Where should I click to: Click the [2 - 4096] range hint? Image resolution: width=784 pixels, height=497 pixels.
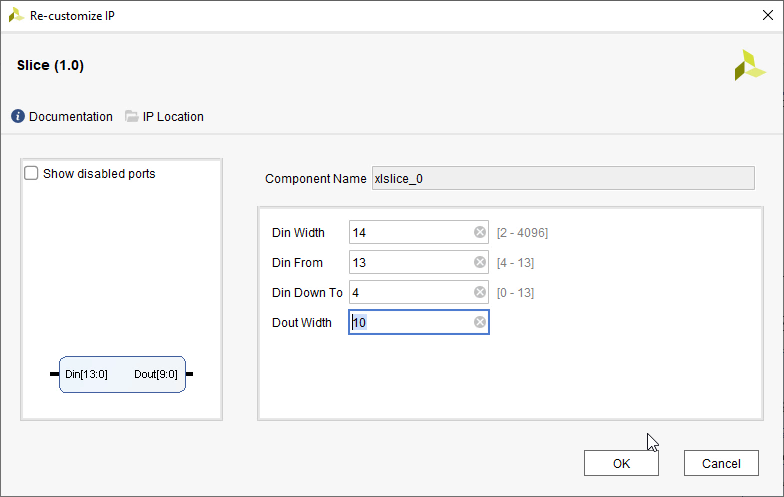522,233
